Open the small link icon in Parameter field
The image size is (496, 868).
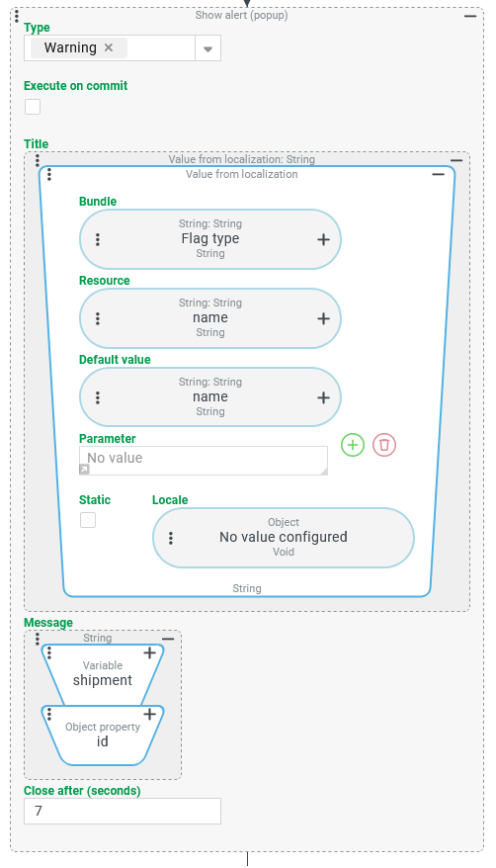pos(84,470)
